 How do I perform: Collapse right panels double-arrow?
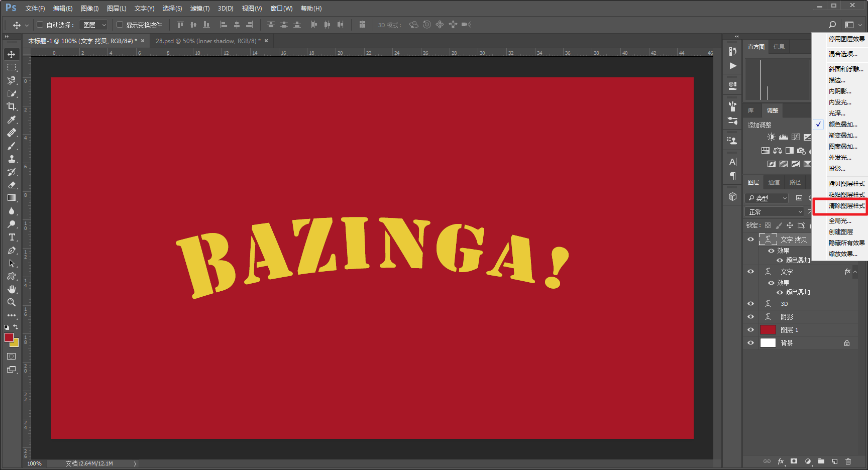tap(737, 37)
